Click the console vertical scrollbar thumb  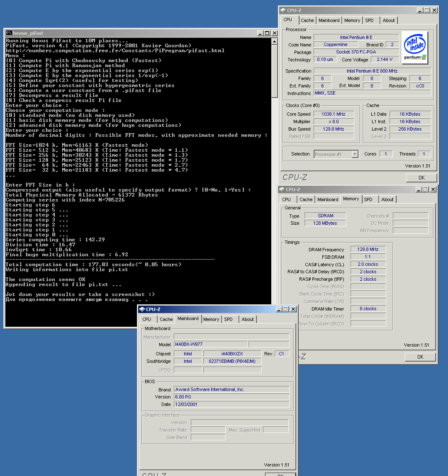[x=274, y=71]
